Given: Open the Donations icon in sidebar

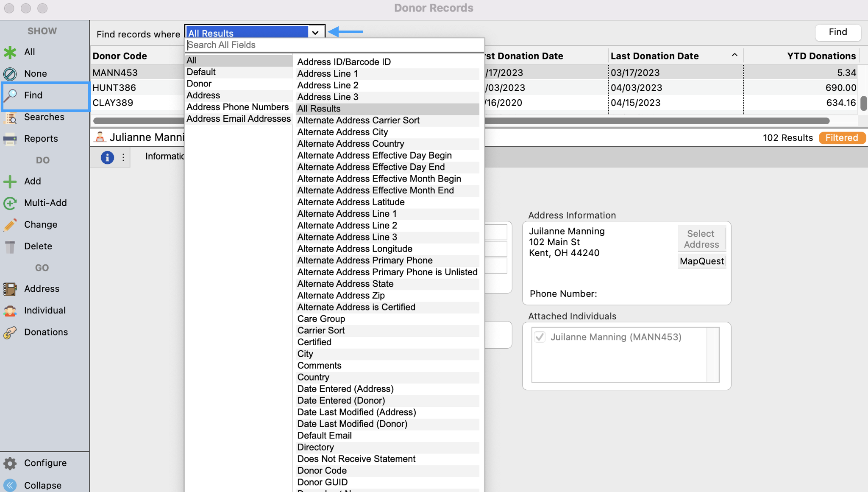Looking at the screenshot, I should click(10, 333).
